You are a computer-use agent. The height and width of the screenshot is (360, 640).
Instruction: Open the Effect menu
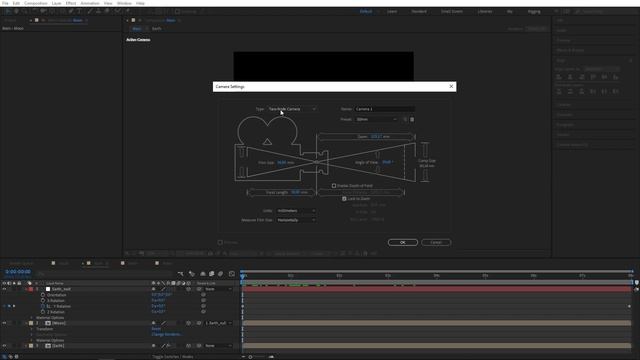[71, 3]
